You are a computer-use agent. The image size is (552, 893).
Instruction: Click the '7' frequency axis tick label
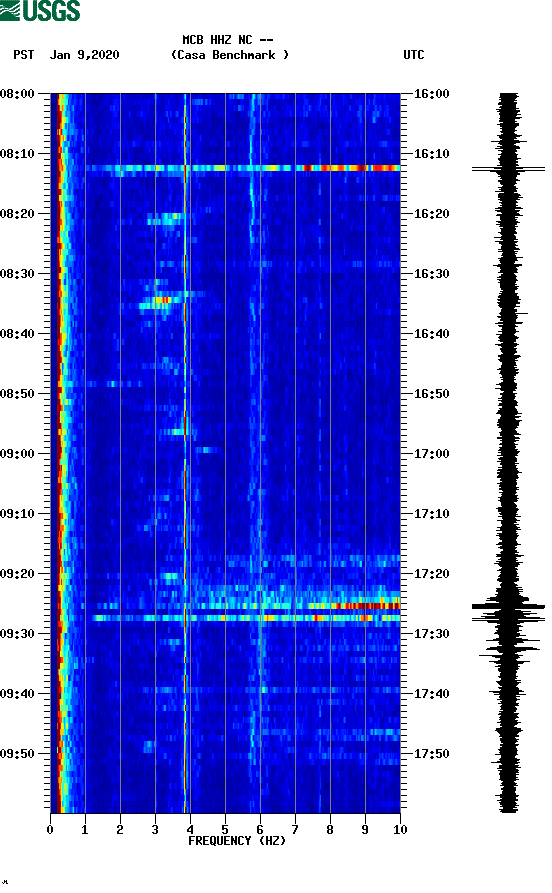(x=295, y=830)
